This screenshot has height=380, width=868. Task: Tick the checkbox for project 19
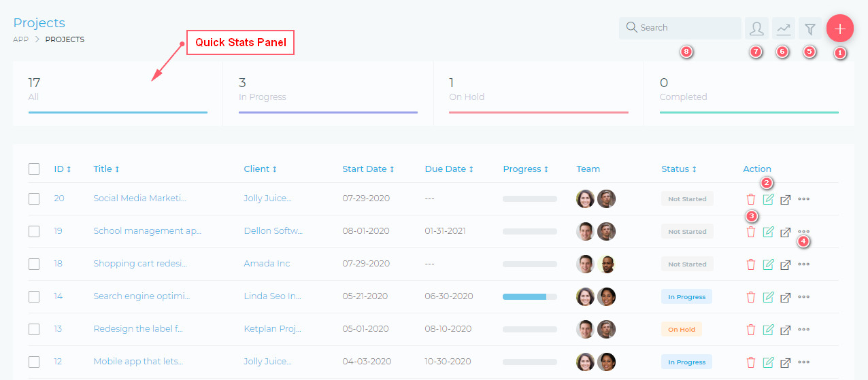tap(34, 232)
